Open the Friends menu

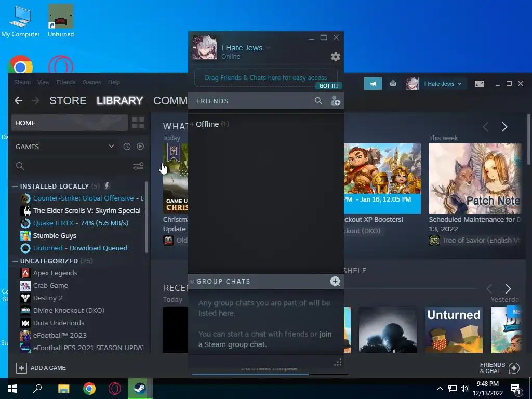[x=66, y=82]
